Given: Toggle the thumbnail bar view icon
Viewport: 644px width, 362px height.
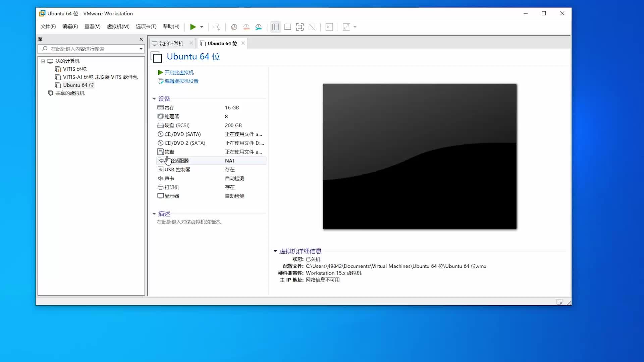Looking at the screenshot, I should click(x=288, y=27).
